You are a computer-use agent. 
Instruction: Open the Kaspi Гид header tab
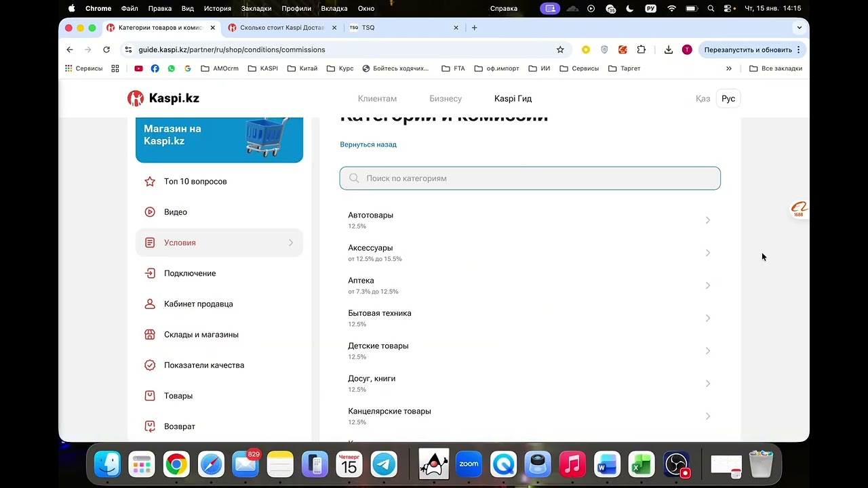coord(513,98)
